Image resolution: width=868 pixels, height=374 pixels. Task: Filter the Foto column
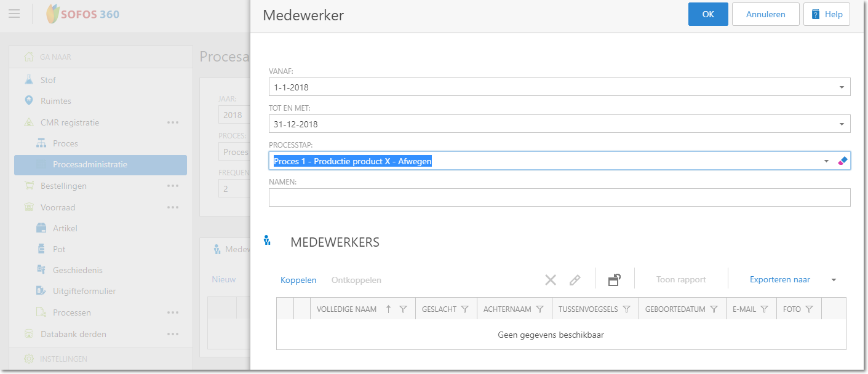point(810,309)
